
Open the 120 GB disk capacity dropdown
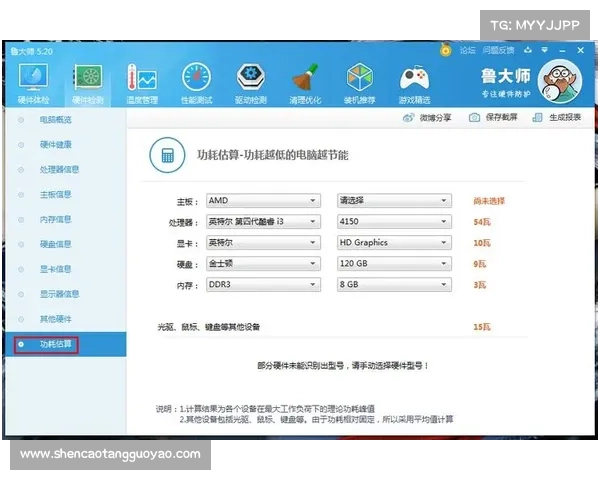(394, 264)
